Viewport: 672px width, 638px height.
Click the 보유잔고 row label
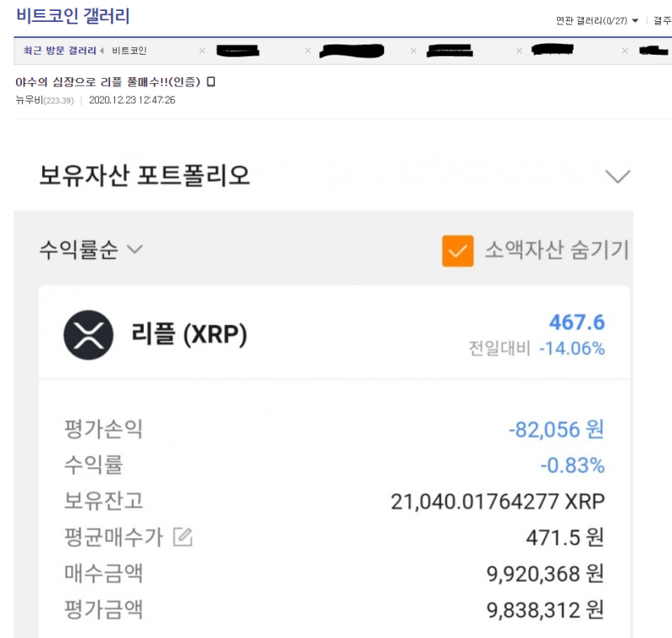(103, 501)
